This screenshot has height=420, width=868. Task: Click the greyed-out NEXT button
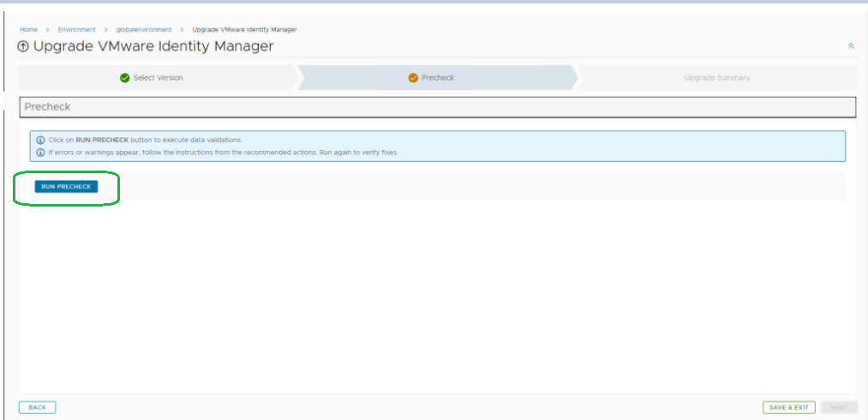(838, 407)
